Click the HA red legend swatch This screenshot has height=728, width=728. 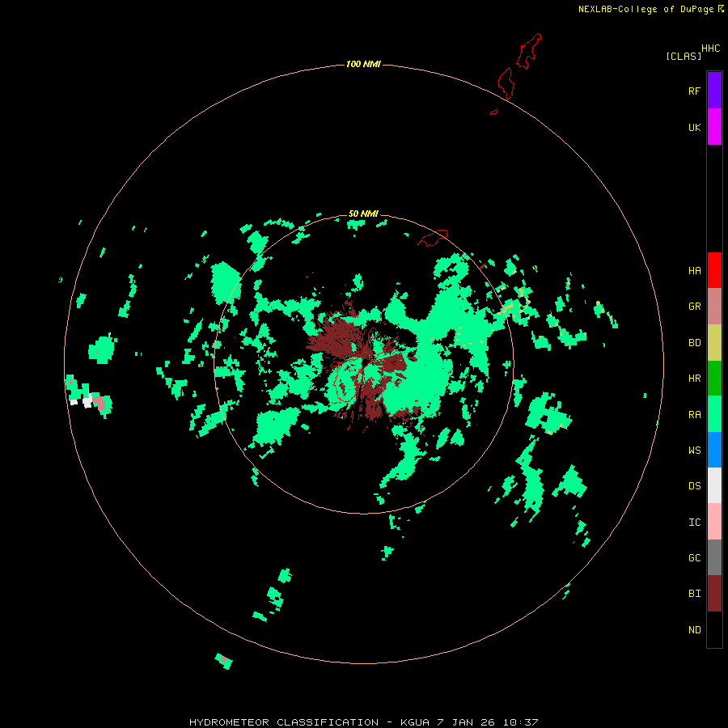(714, 270)
